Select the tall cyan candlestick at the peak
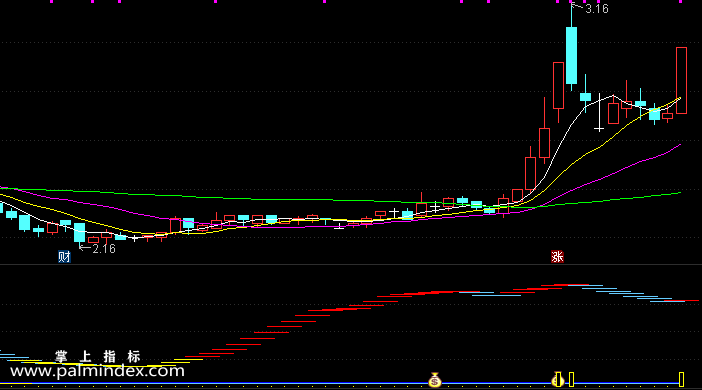 click(571, 56)
